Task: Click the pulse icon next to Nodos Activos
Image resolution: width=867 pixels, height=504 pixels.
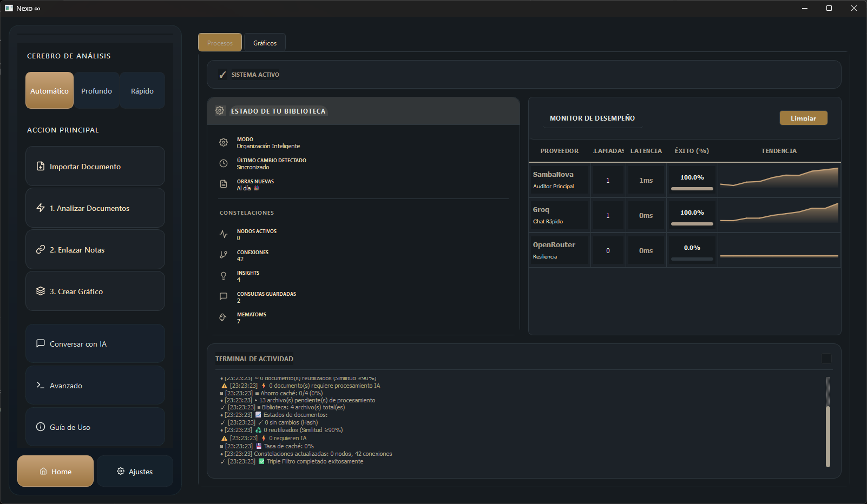Action: [224, 234]
